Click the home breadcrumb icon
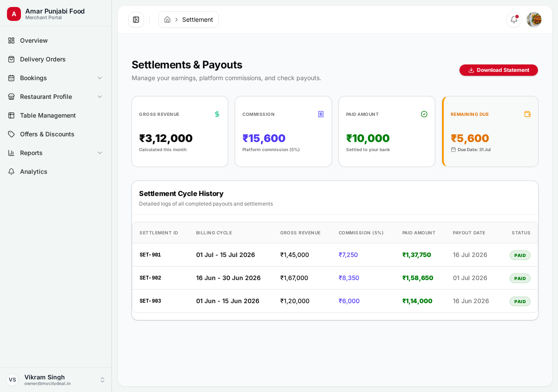 [167, 20]
